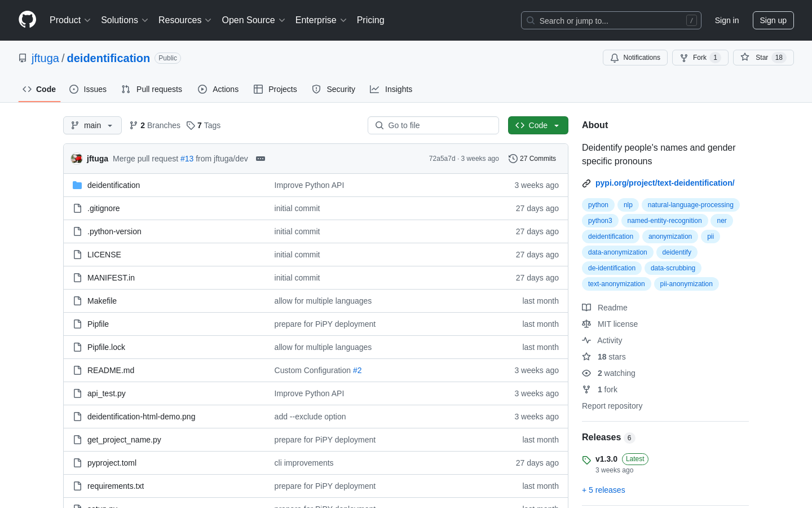Click the file icon for LICENSE

[x=77, y=255]
